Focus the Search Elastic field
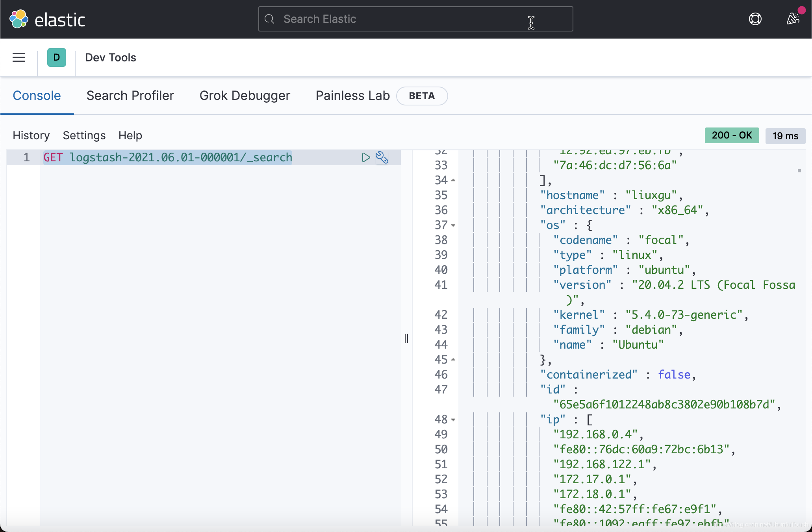Viewport: 812px width, 532px height. point(415,19)
